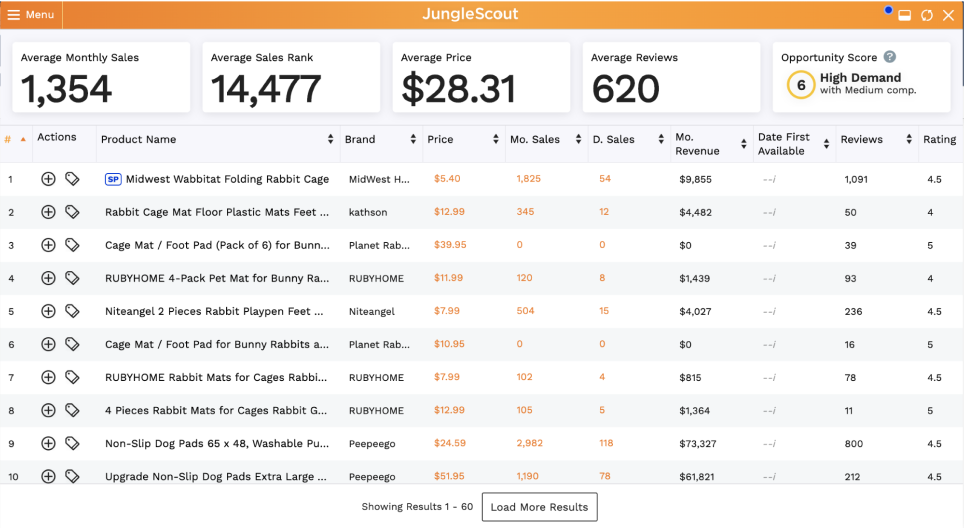964x528 pixels.
Task: Click the Rating column header
Action: (x=939, y=140)
